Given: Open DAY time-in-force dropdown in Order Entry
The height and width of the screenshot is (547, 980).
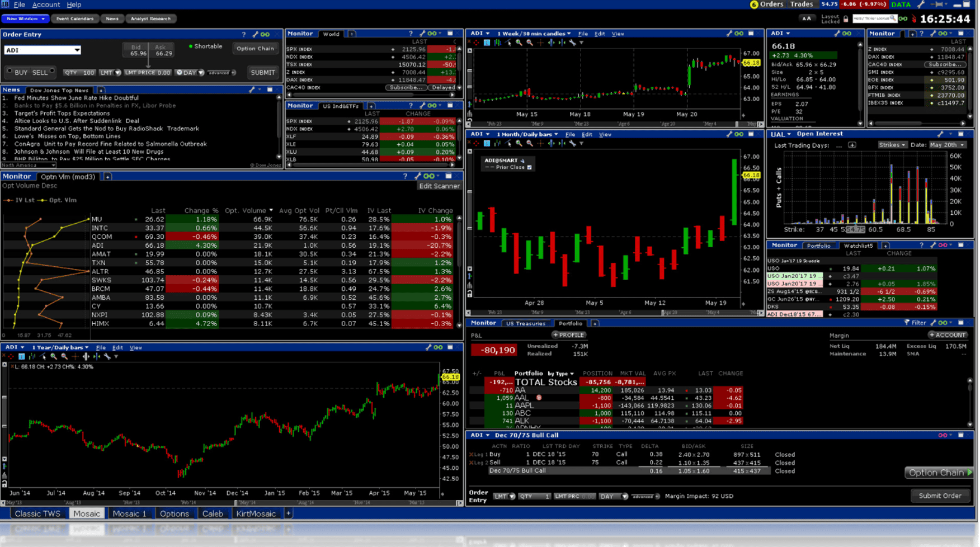Looking at the screenshot, I should [190, 73].
